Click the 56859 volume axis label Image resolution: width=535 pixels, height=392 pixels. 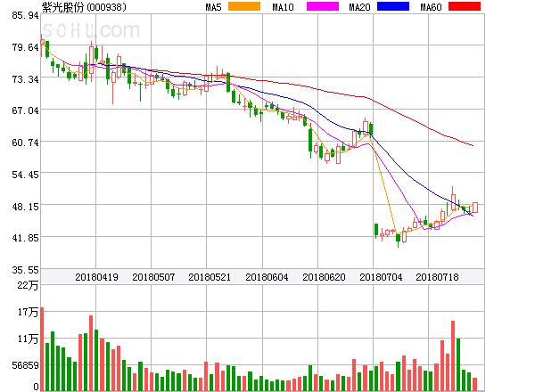coord(25,366)
